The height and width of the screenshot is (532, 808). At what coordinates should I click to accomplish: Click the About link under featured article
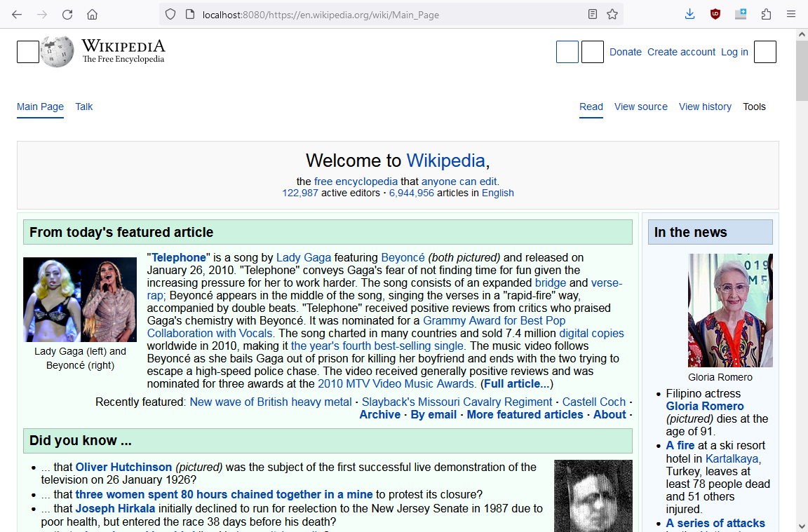pyautogui.click(x=610, y=414)
